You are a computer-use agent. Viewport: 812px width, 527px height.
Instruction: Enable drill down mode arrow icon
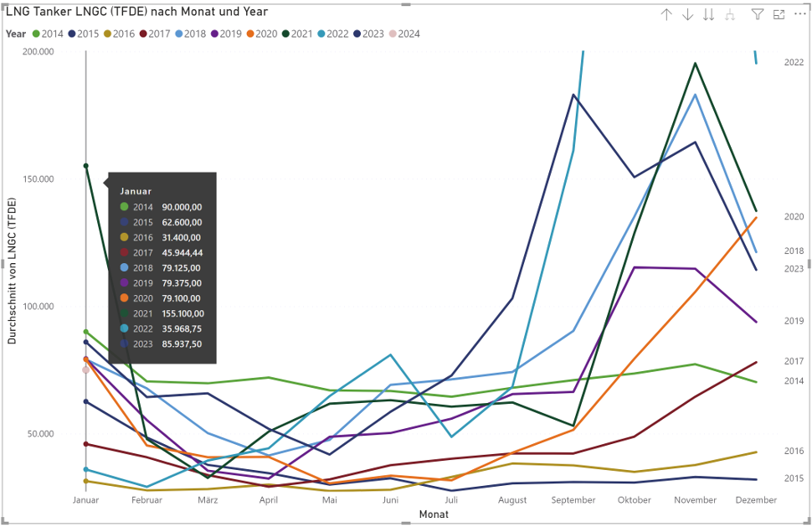tap(688, 14)
